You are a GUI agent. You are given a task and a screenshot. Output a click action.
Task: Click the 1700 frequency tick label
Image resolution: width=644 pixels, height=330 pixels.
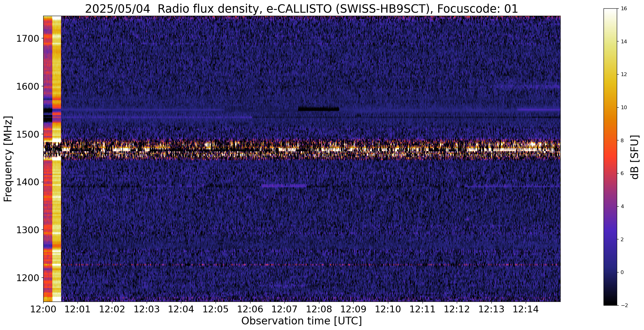point(27,39)
